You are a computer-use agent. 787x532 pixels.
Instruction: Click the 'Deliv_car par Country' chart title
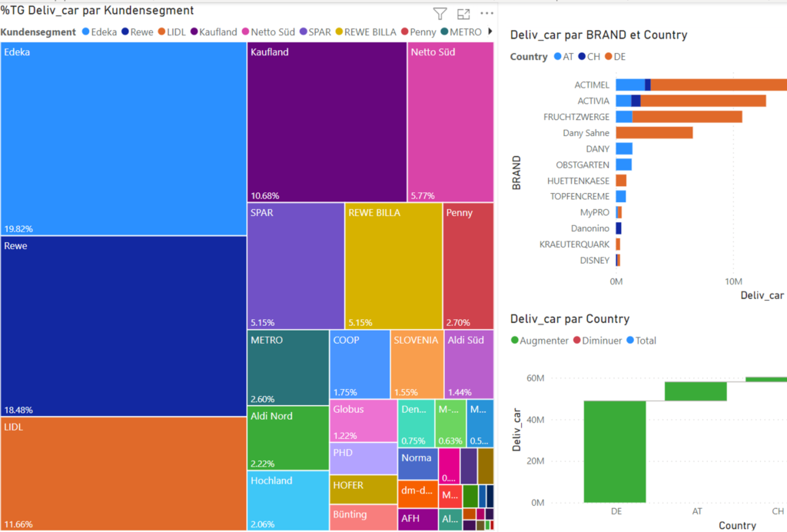[569, 319]
